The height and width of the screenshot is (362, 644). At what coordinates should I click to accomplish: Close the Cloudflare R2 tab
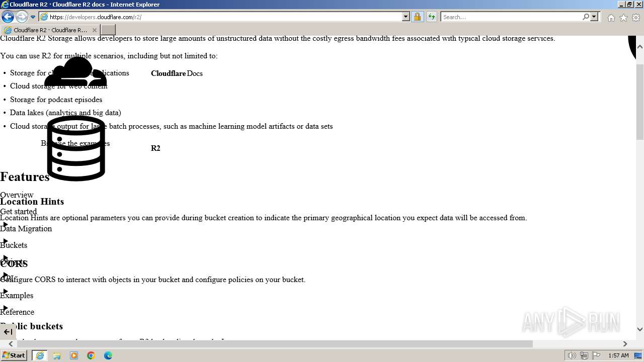[94, 30]
